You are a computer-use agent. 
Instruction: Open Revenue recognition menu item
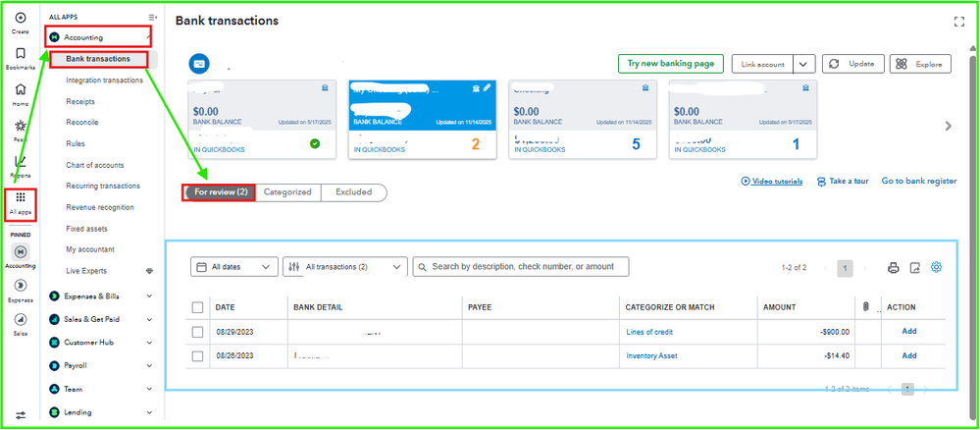(x=100, y=207)
